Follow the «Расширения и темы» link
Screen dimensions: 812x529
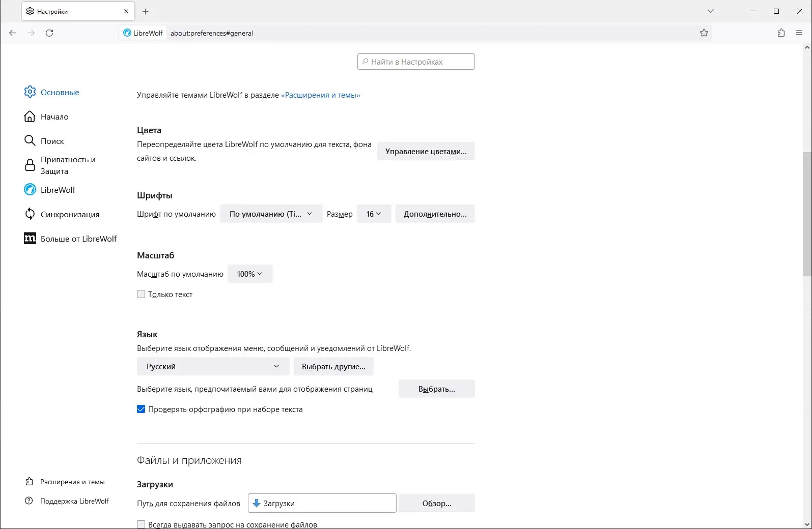pyautogui.click(x=321, y=95)
